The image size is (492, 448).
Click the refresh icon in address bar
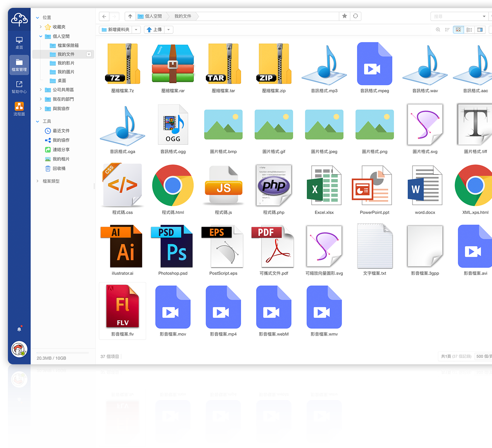pyautogui.click(x=355, y=16)
